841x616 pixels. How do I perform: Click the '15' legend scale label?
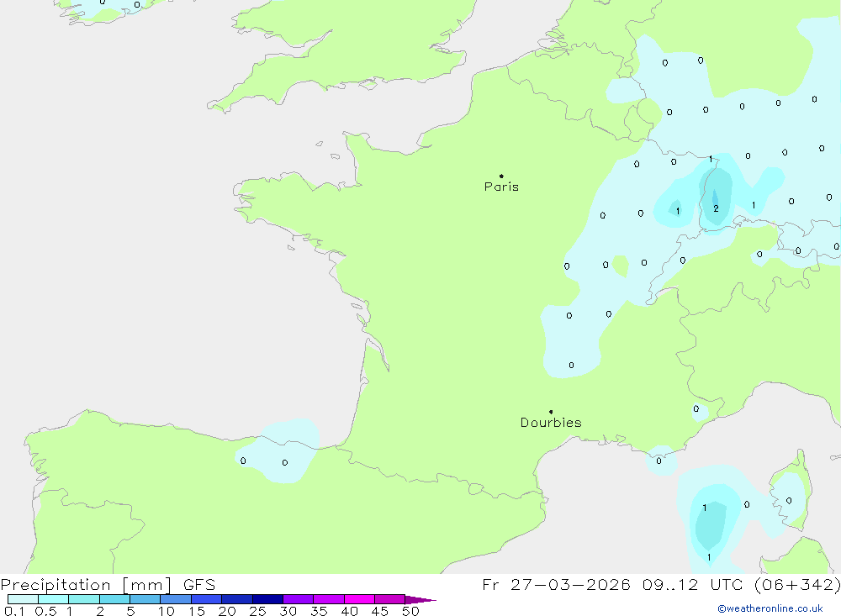click(197, 611)
